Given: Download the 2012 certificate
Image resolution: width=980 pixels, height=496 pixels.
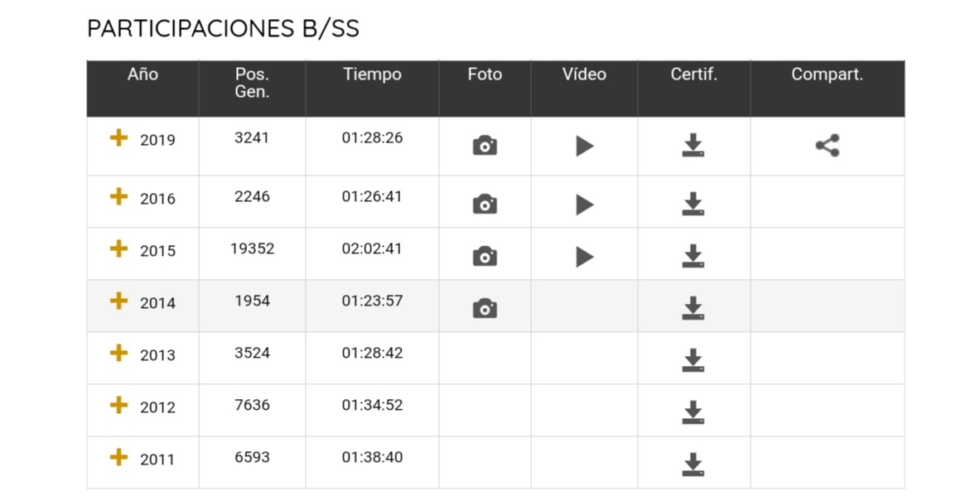Looking at the screenshot, I should (x=693, y=412).
